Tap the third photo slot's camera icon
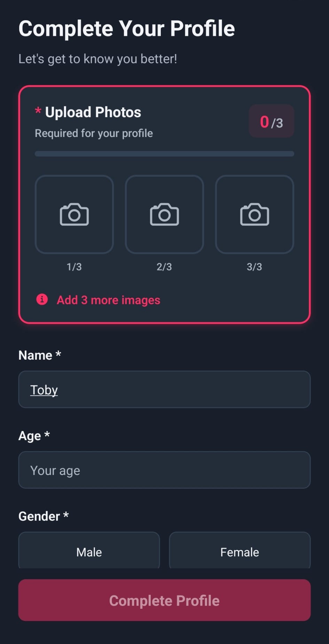The image size is (329, 644). coord(254,214)
